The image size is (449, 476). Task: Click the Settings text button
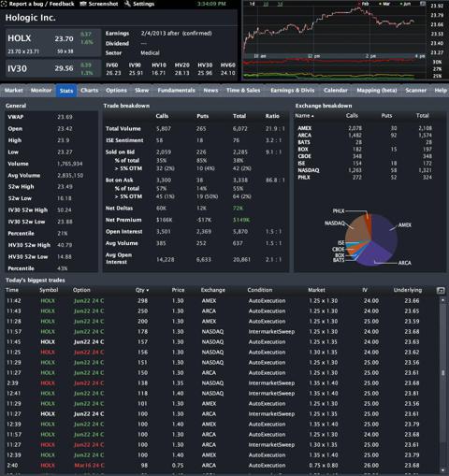(143, 4)
